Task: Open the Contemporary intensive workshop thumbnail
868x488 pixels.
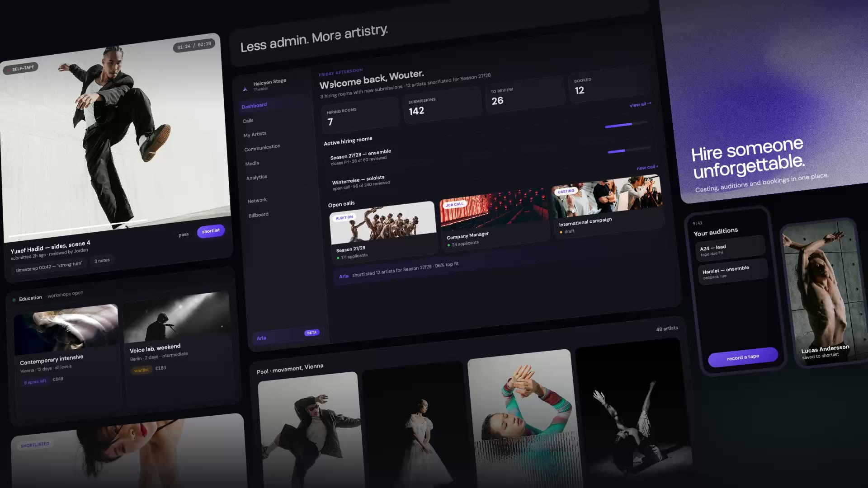Action: pyautogui.click(x=66, y=329)
